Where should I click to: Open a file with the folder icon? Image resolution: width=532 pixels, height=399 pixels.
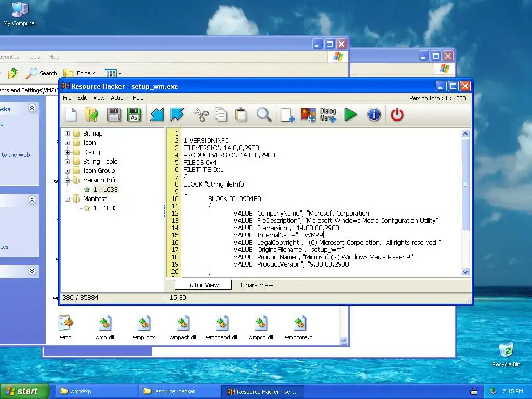click(91, 115)
